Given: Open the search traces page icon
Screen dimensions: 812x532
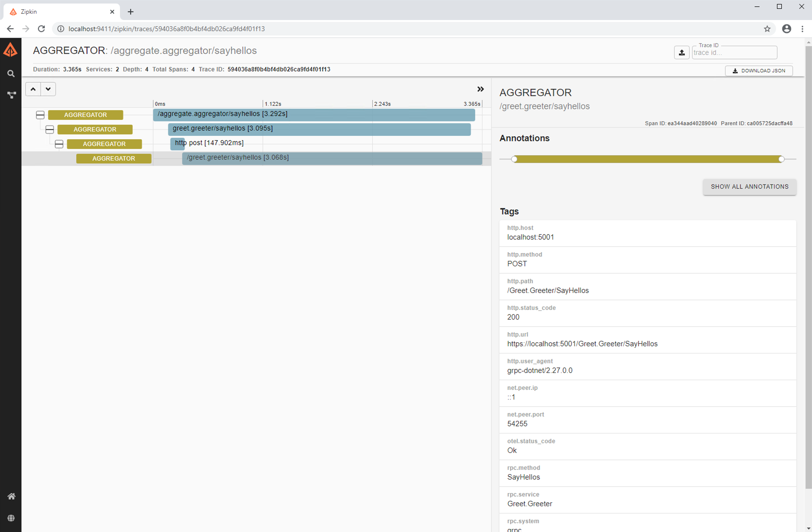Looking at the screenshot, I should click(x=11, y=74).
